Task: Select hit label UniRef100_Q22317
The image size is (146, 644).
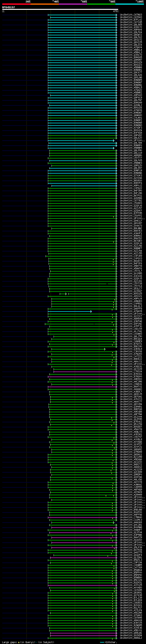Action: pyautogui.click(x=131, y=316)
